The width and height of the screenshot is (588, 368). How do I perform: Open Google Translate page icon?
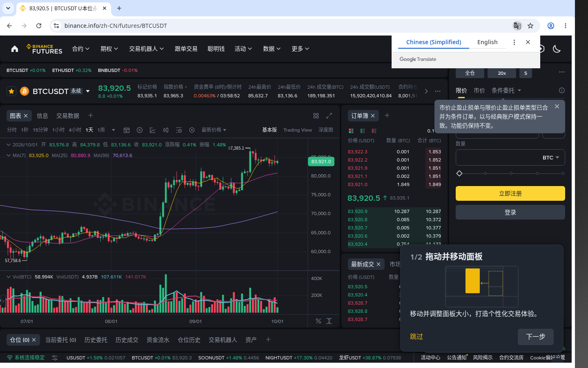(x=517, y=26)
